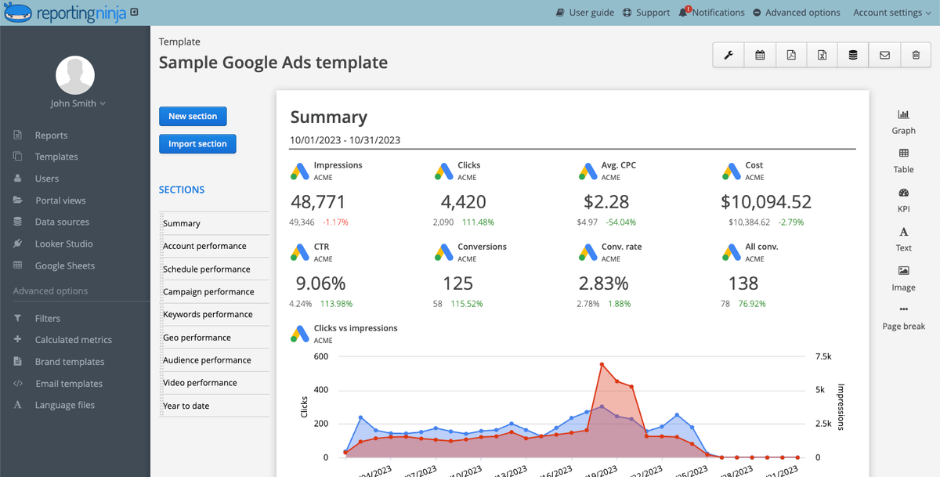Select the Campaign performance section

tap(215, 292)
